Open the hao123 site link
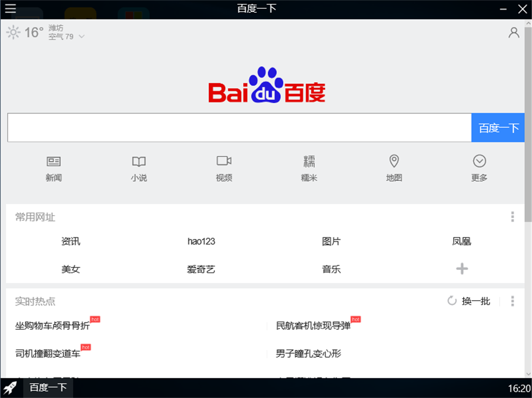The height and width of the screenshot is (398, 532). pyautogui.click(x=201, y=241)
